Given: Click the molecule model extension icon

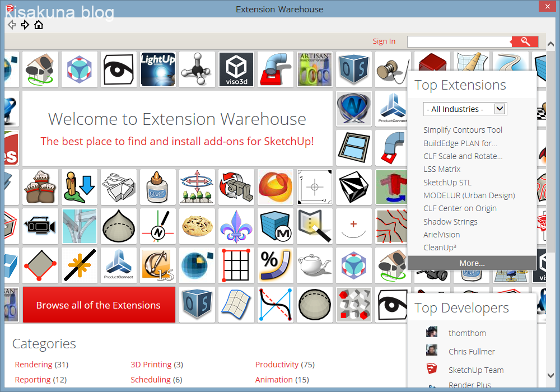Looking at the screenshot, I should 197,69.
